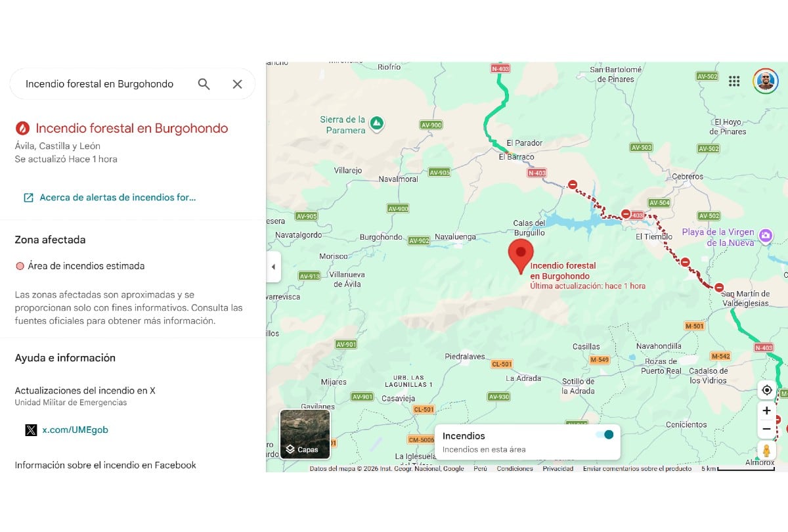Click the El Tiemblo town label
The height and width of the screenshot is (532, 788).
click(654, 236)
